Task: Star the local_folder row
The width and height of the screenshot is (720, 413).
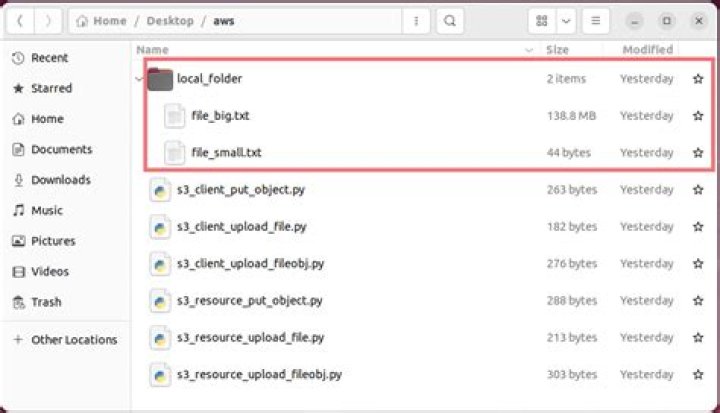Action: [698, 79]
